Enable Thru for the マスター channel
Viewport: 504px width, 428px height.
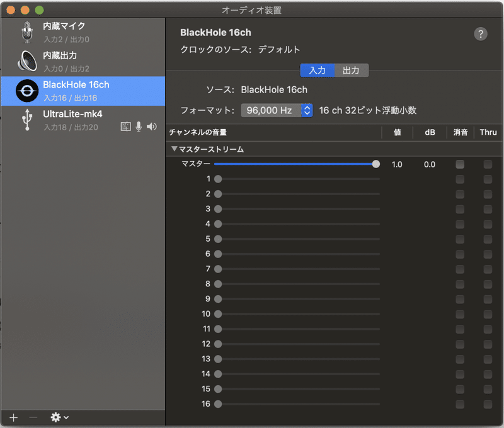click(x=488, y=164)
